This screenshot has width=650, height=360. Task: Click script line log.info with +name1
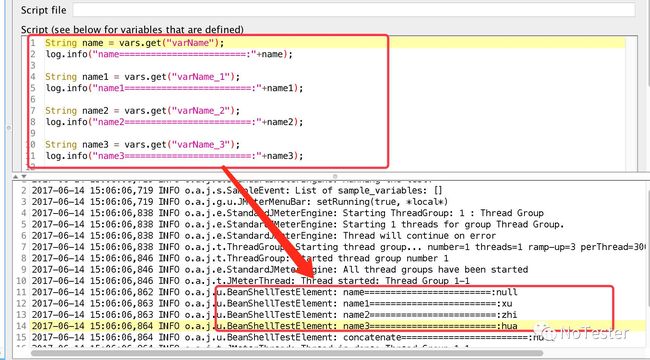pos(174,88)
